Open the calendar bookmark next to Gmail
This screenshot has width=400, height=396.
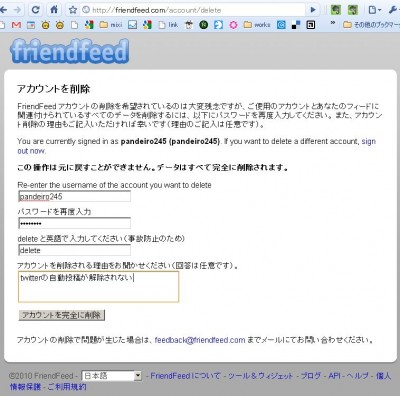(31, 25)
